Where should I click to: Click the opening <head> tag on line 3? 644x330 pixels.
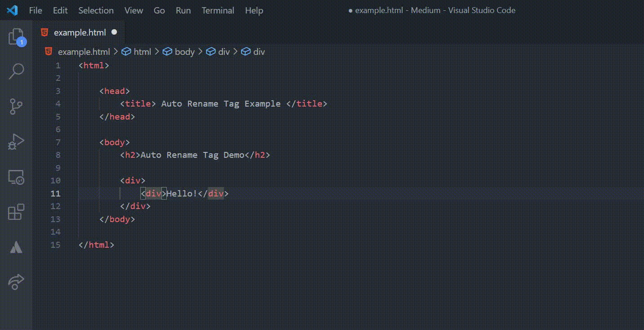[x=115, y=91]
